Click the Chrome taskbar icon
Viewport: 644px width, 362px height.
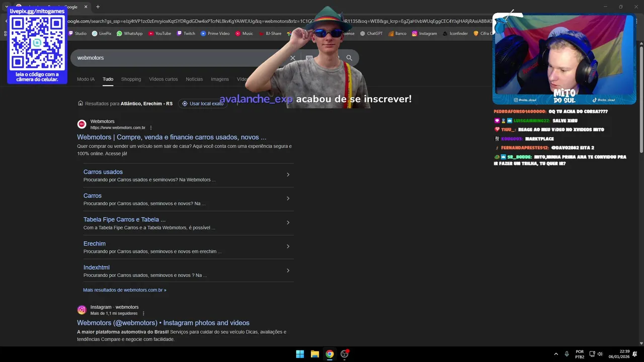(x=330, y=354)
